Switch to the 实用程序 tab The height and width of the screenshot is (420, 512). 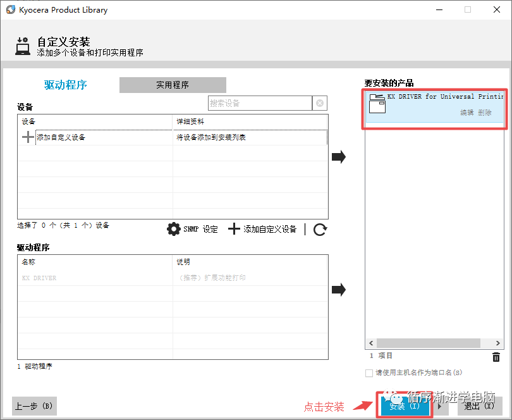pos(173,85)
